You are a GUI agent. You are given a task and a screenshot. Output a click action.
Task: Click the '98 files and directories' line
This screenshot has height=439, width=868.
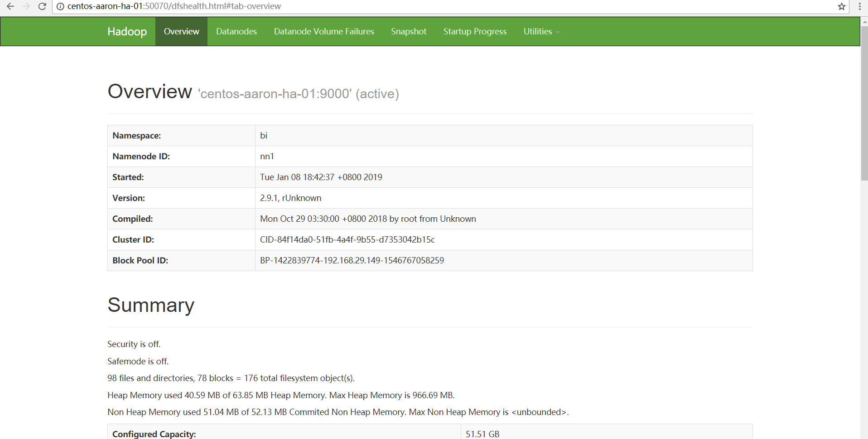click(x=231, y=378)
